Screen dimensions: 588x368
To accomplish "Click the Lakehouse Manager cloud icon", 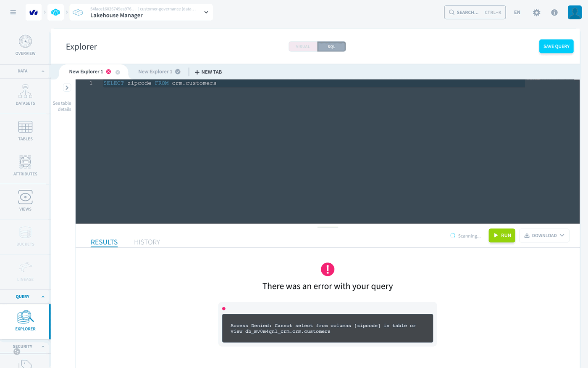I will tap(78, 13).
